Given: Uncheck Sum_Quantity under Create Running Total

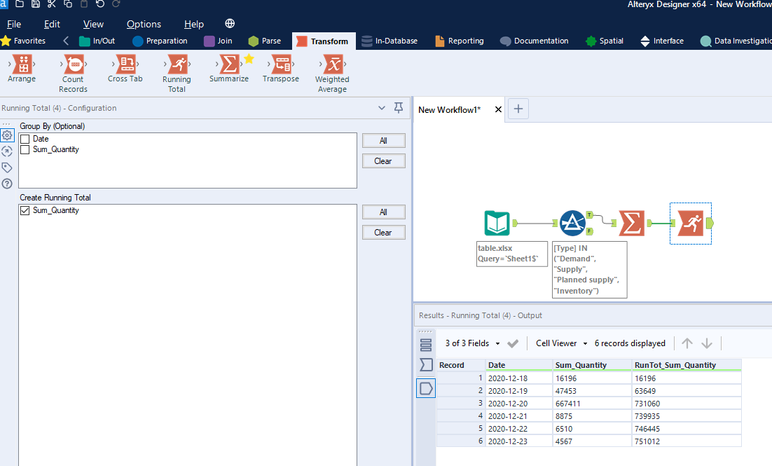Looking at the screenshot, I should pos(25,211).
